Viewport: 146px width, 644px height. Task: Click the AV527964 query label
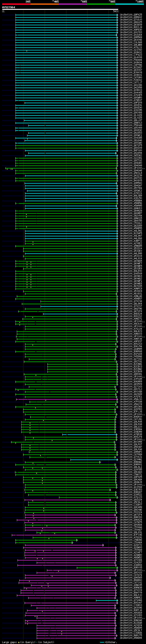[x=8, y=7]
